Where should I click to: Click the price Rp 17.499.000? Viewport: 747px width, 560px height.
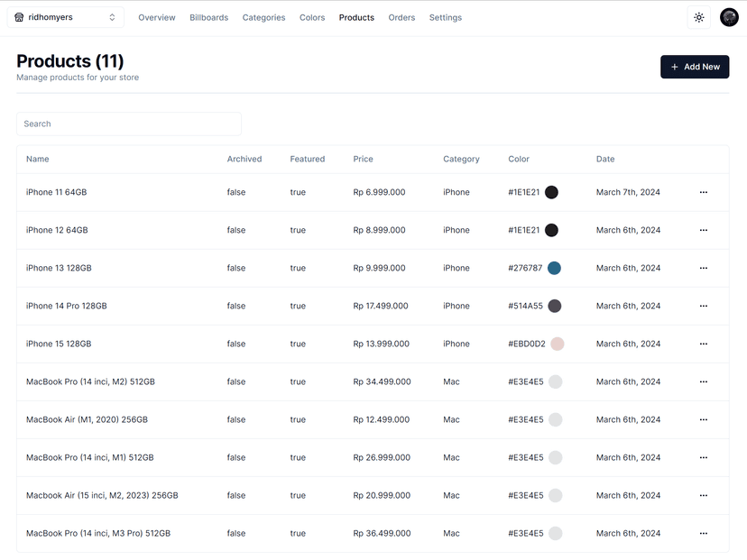pyautogui.click(x=381, y=306)
